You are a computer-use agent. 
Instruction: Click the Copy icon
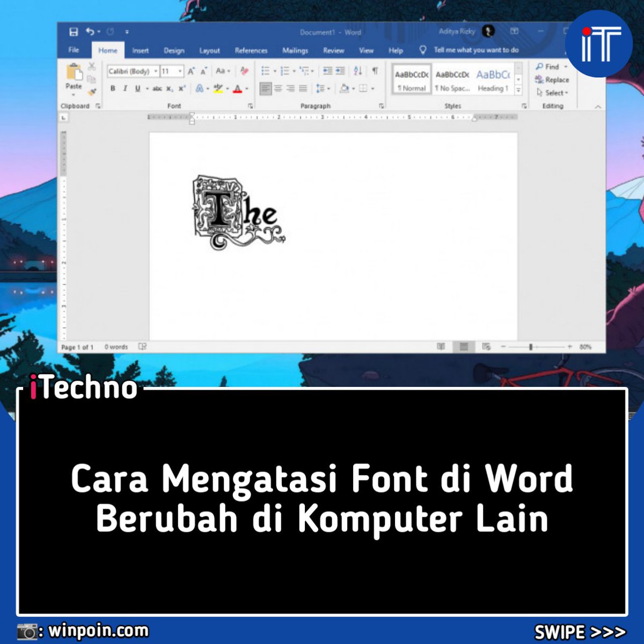[x=92, y=79]
